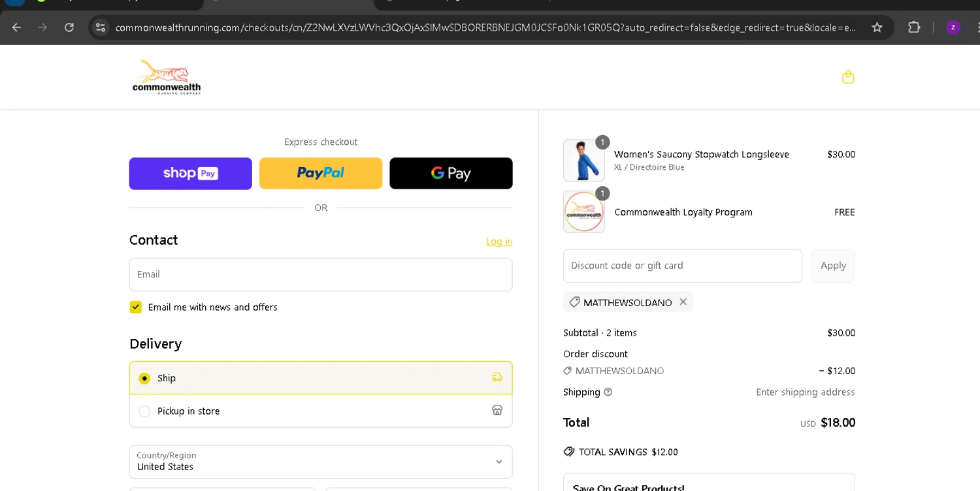Click Women's Saucony Stopwatch Longsleeve thumbnail
980x491 pixels.
point(584,160)
